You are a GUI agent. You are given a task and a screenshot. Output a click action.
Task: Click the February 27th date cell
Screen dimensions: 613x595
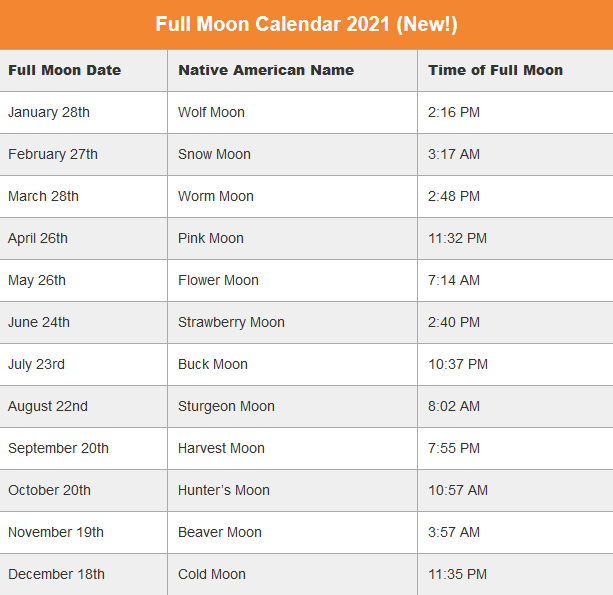[53, 155]
